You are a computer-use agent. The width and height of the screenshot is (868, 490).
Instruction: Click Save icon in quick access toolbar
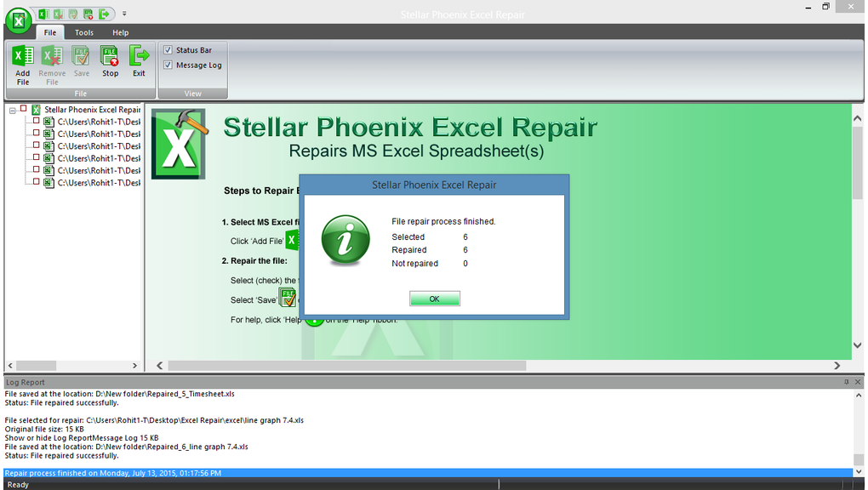[73, 14]
